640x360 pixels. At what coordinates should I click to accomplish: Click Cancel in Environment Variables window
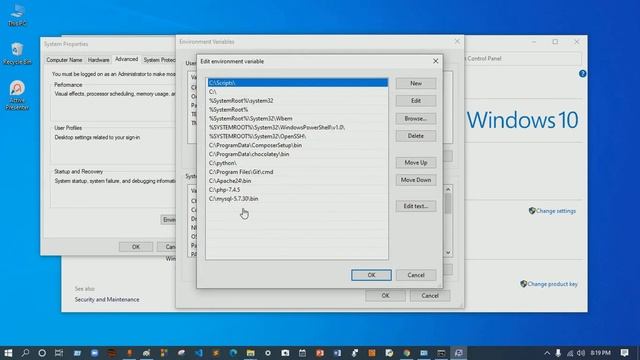click(x=430, y=296)
